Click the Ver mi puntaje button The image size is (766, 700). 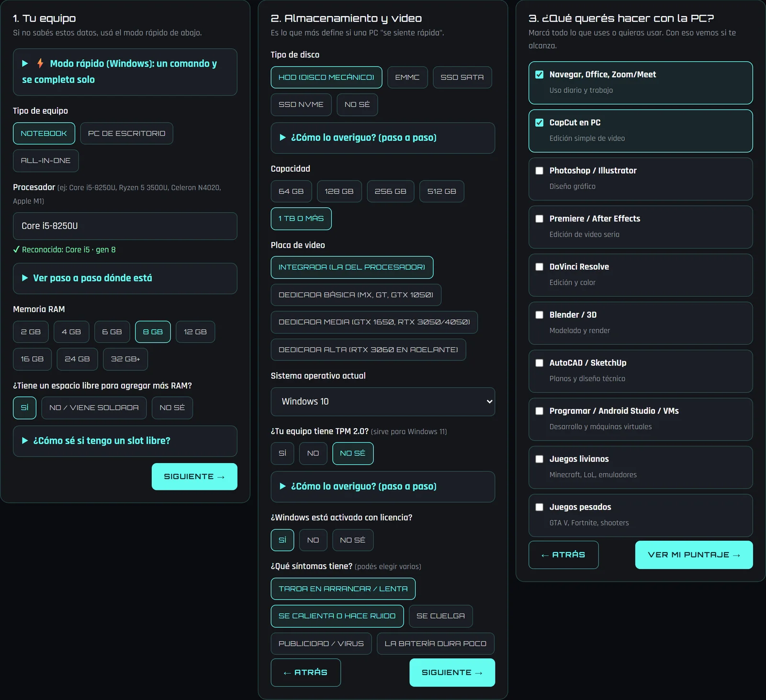(x=694, y=555)
